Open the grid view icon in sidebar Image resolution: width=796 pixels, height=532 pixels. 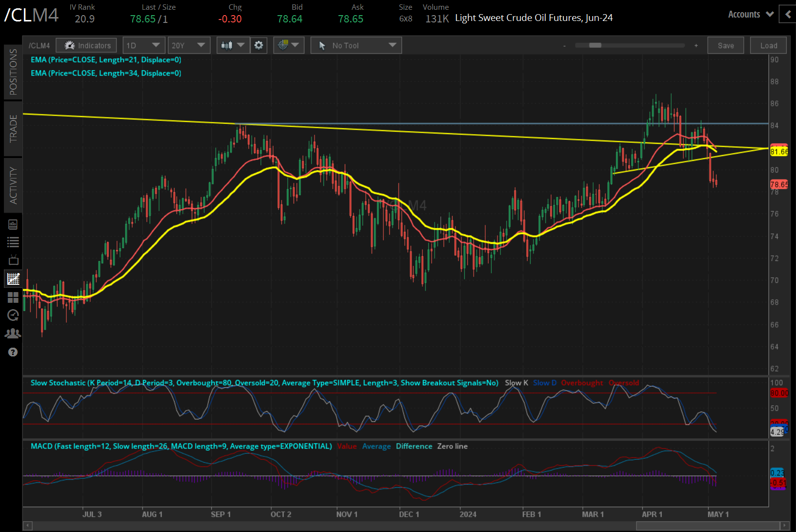click(x=13, y=297)
